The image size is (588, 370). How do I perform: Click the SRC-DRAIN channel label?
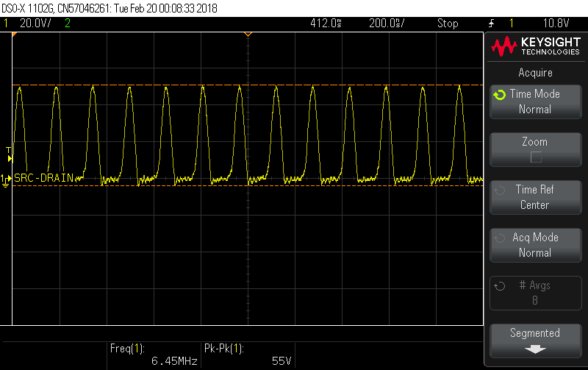[x=44, y=178]
